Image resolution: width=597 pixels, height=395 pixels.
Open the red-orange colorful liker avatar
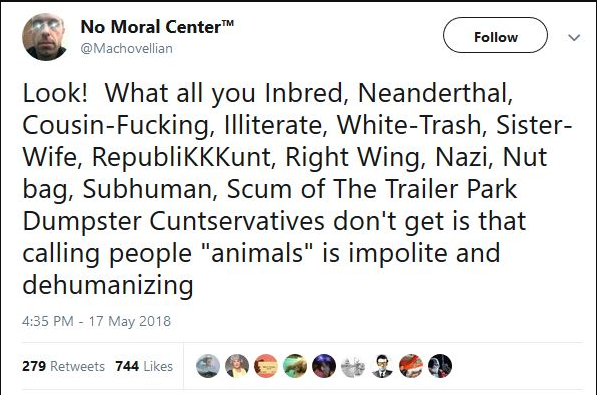tap(411, 366)
